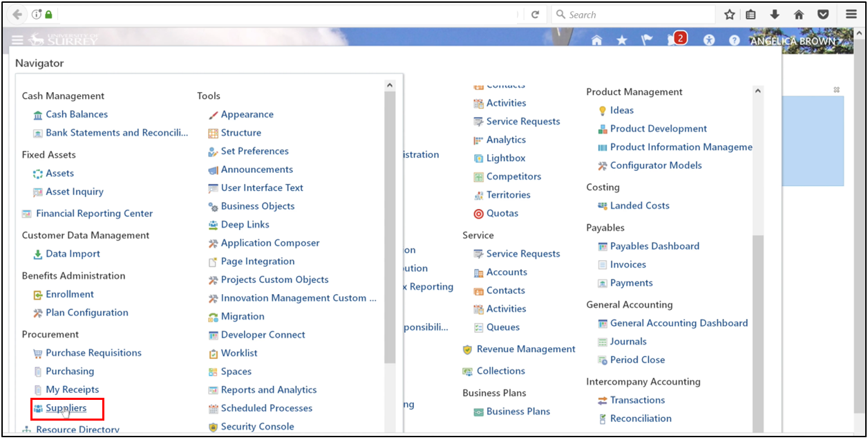This screenshot has height=440, width=868.
Task: Open the Cash Balances link
Action: (76, 114)
